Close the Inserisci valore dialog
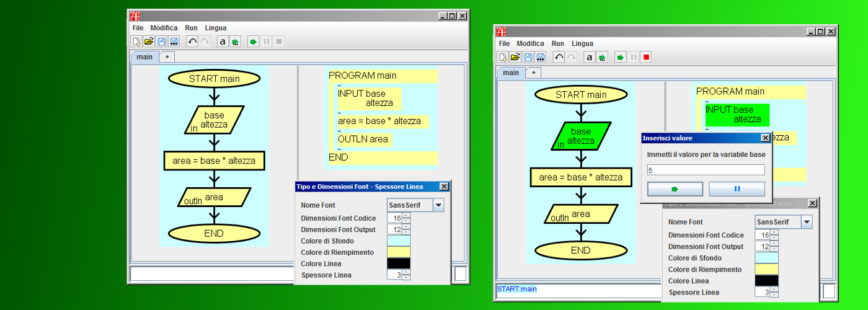868x310 pixels. click(765, 138)
